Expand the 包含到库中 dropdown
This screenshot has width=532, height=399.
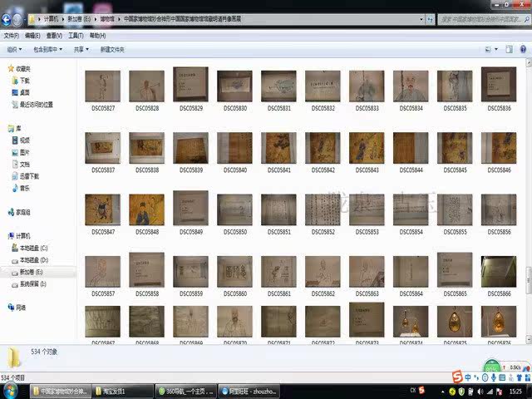point(48,50)
